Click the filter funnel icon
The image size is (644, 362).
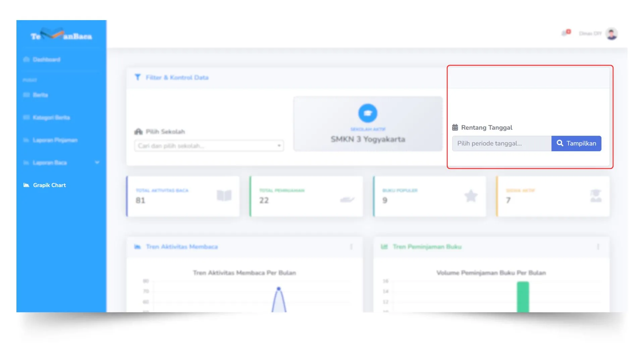[x=138, y=77]
